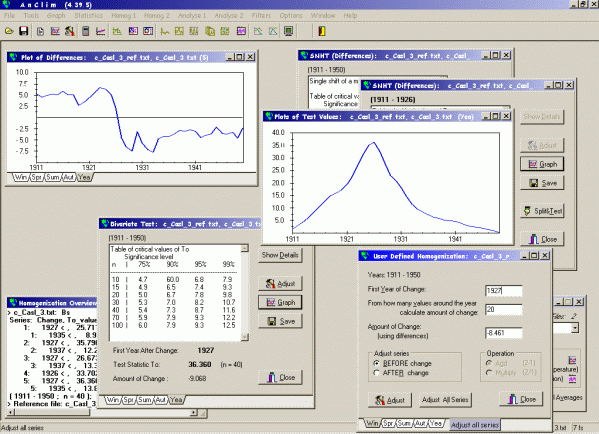599x434 pixels.
Task: Click status bar text 'Adjust all series'
Action: [x=23, y=428]
